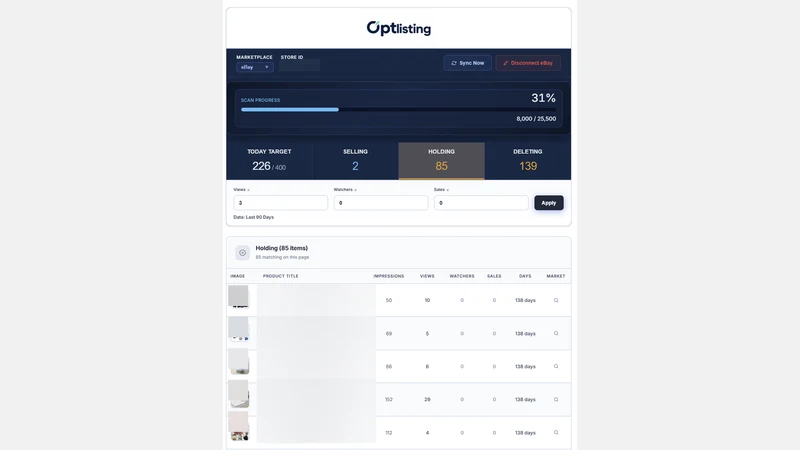800x450 pixels.
Task: Click the 31% progress value
Action: (543, 98)
